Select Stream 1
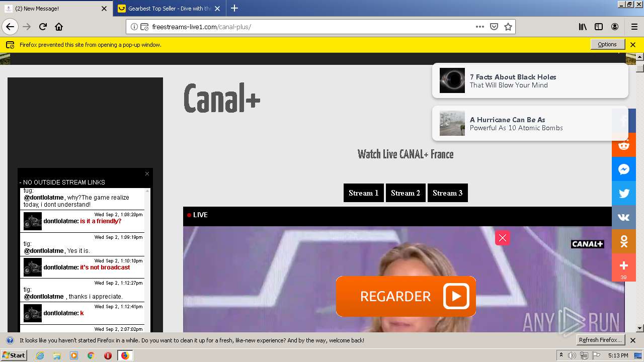Viewport: 644px width, 362px height. [x=364, y=193]
